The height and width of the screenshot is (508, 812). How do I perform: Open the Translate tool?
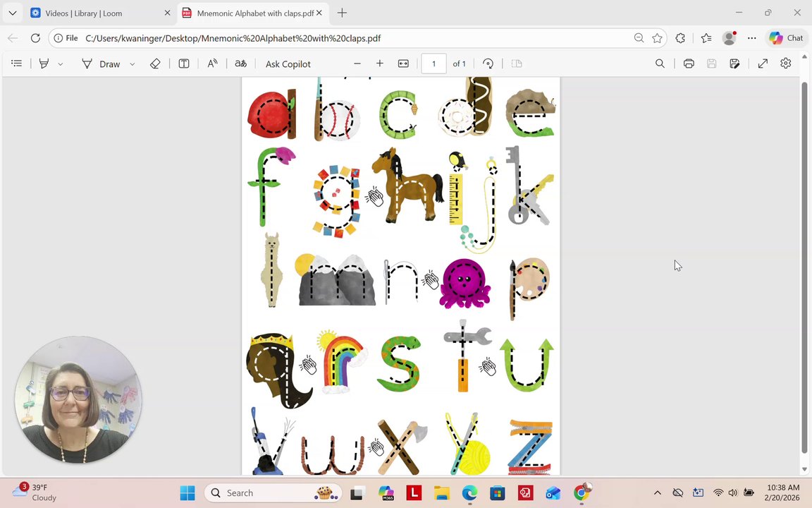241,64
